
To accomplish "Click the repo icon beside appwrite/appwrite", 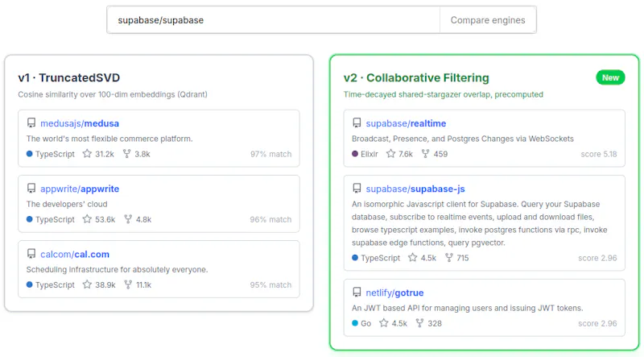I will click(31, 188).
